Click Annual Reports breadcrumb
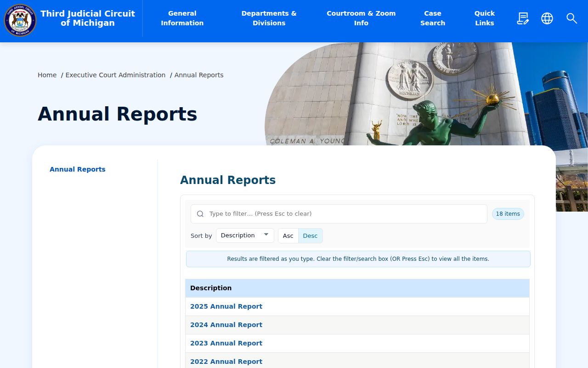Screen dimensions: 588x368 click(x=199, y=75)
